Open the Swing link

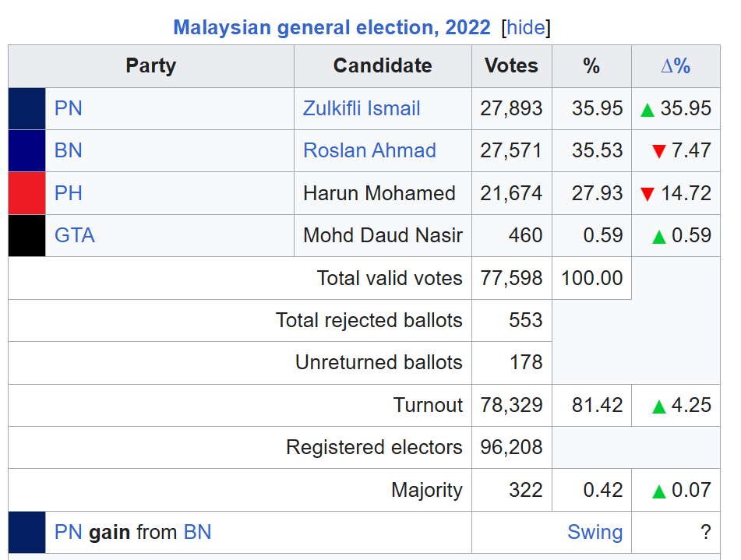(595, 532)
